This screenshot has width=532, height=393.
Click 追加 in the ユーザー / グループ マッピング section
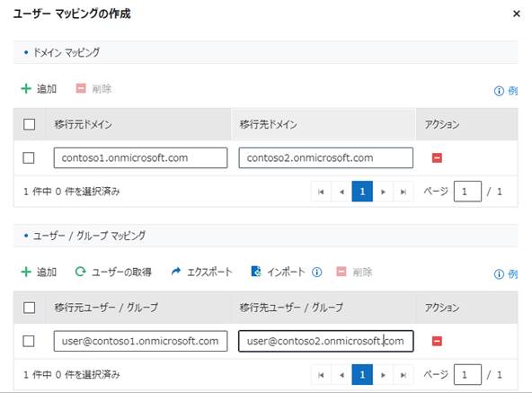click(x=39, y=272)
